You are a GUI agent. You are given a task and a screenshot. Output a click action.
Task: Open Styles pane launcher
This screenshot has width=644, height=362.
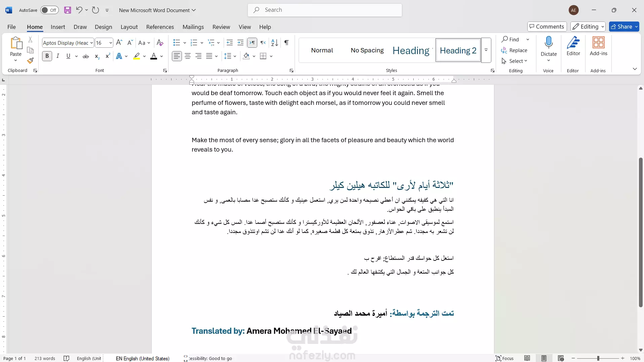[x=493, y=71]
